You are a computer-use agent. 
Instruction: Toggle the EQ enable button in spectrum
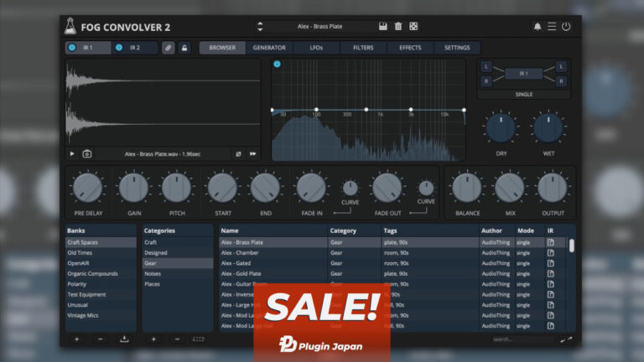(278, 65)
